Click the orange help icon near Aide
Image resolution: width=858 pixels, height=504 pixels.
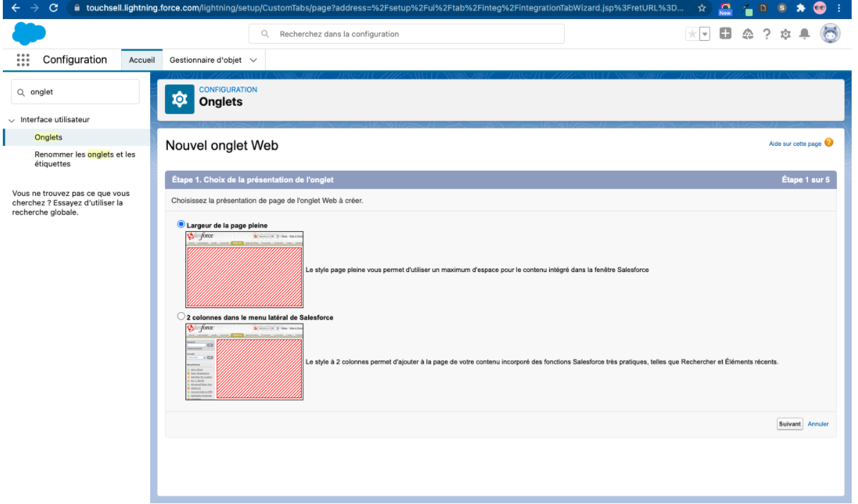coord(828,143)
